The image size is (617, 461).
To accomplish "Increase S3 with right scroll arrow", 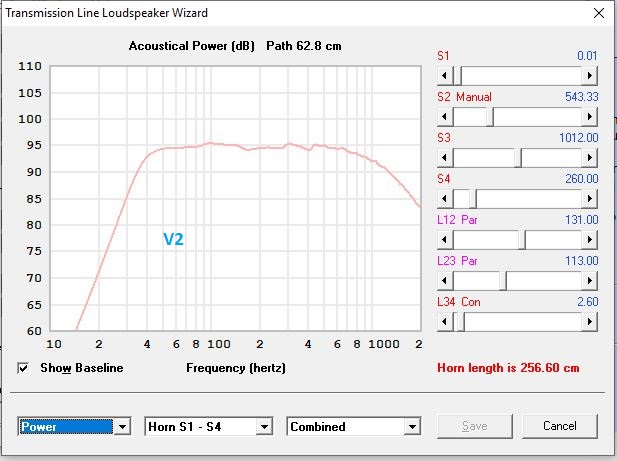I will pos(589,158).
